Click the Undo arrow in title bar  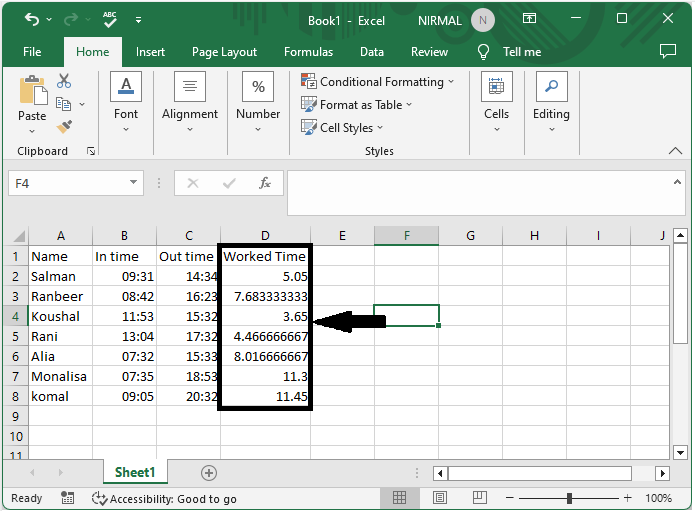click(32, 19)
